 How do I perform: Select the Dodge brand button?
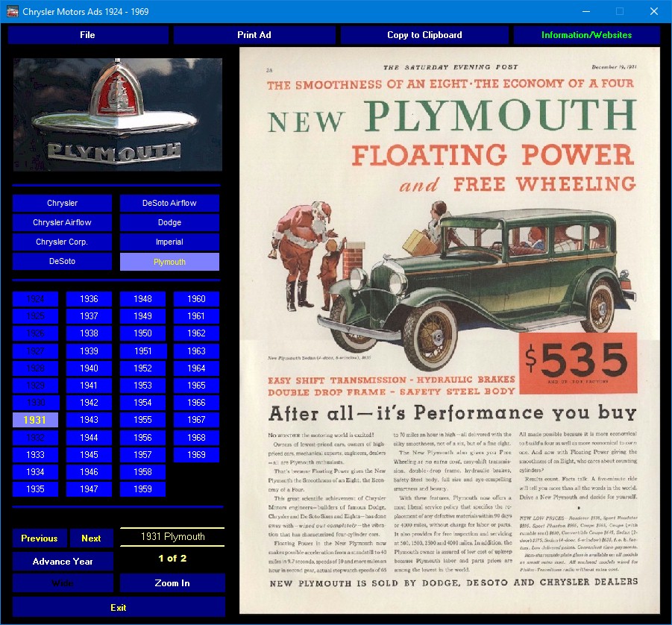(169, 222)
